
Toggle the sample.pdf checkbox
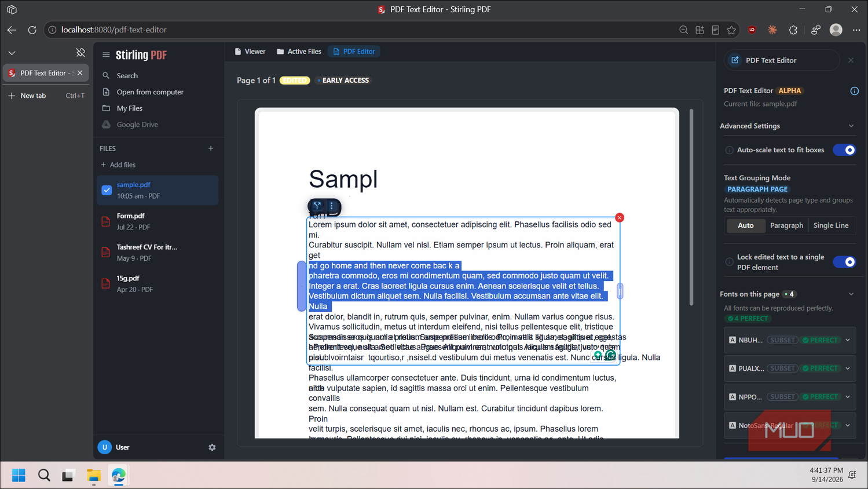point(107,190)
